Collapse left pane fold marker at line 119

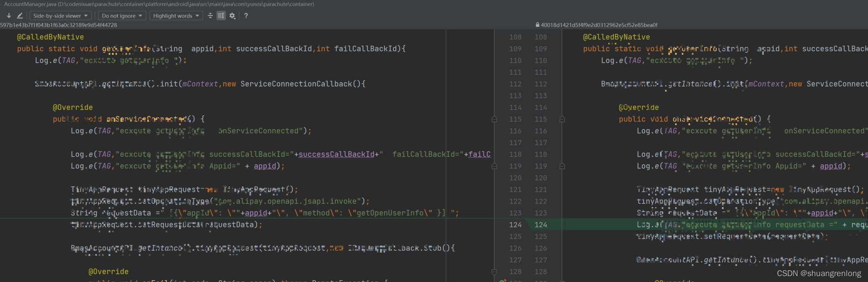(x=494, y=166)
